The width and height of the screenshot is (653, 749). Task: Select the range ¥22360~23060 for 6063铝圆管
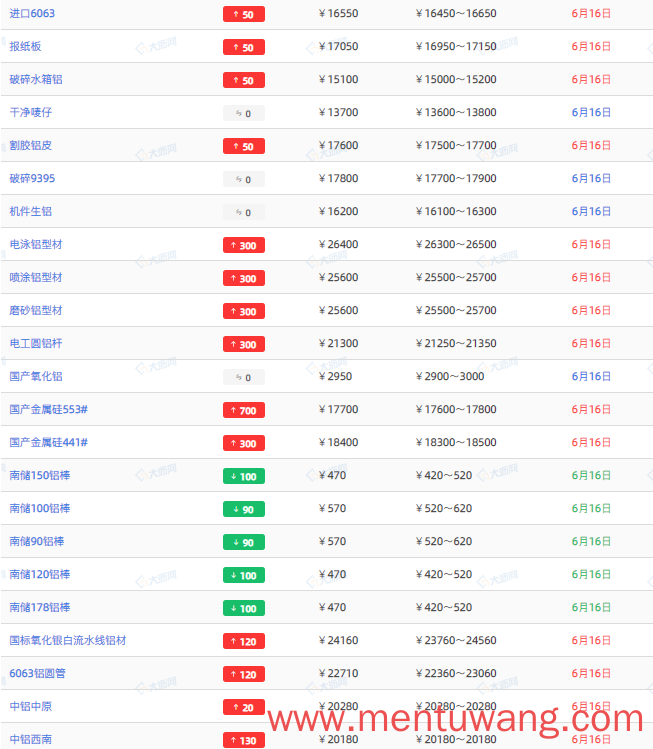[x=456, y=673]
